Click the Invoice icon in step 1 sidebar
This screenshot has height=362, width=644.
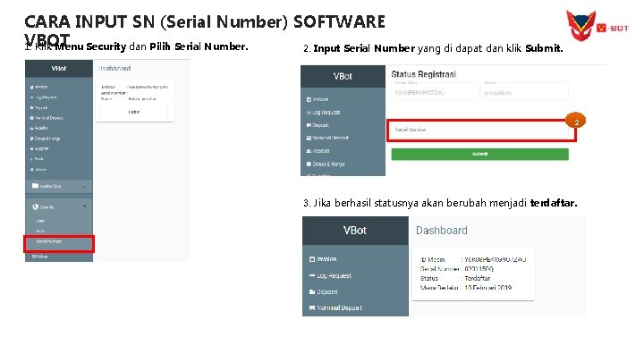pos(31,87)
